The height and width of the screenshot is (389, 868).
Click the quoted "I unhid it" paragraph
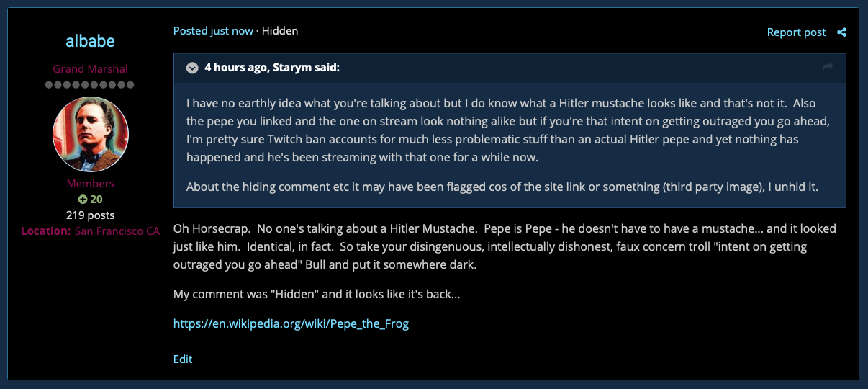[x=502, y=187]
